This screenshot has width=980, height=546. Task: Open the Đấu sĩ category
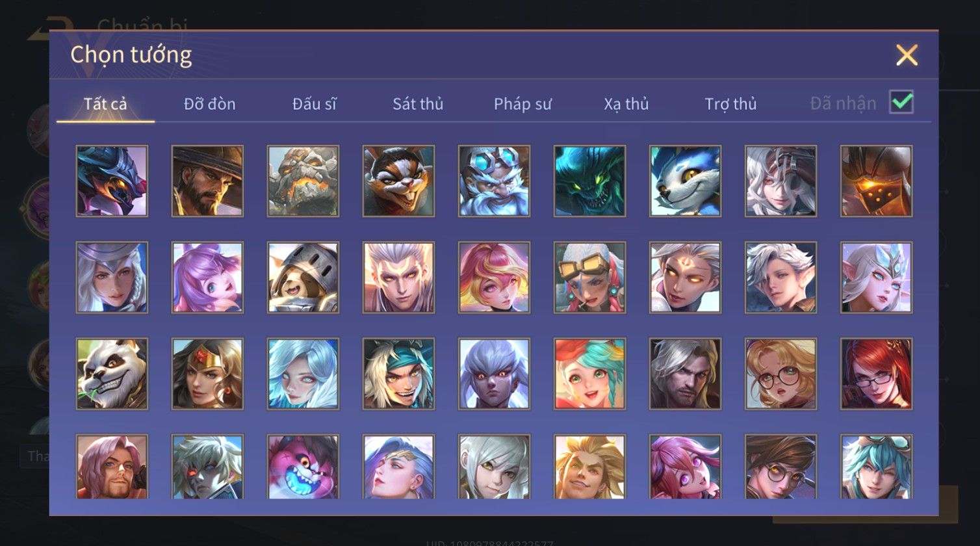(x=315, y=104)
